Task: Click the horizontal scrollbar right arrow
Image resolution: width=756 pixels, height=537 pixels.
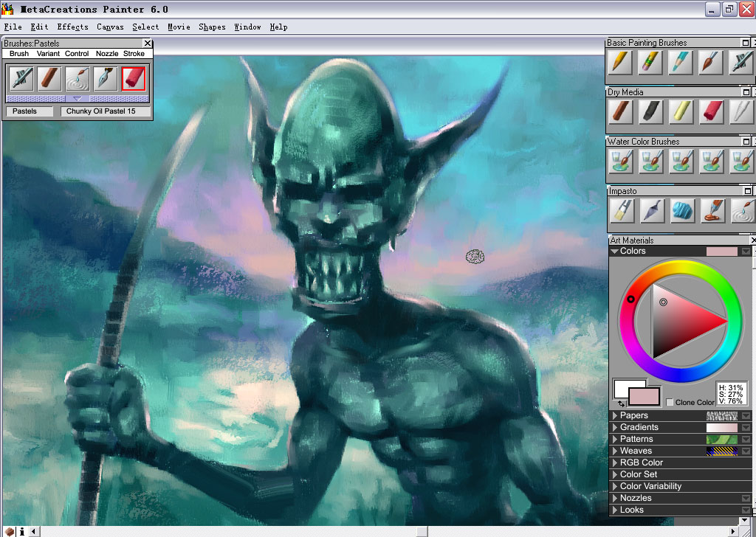Action: tap(733, 532)
